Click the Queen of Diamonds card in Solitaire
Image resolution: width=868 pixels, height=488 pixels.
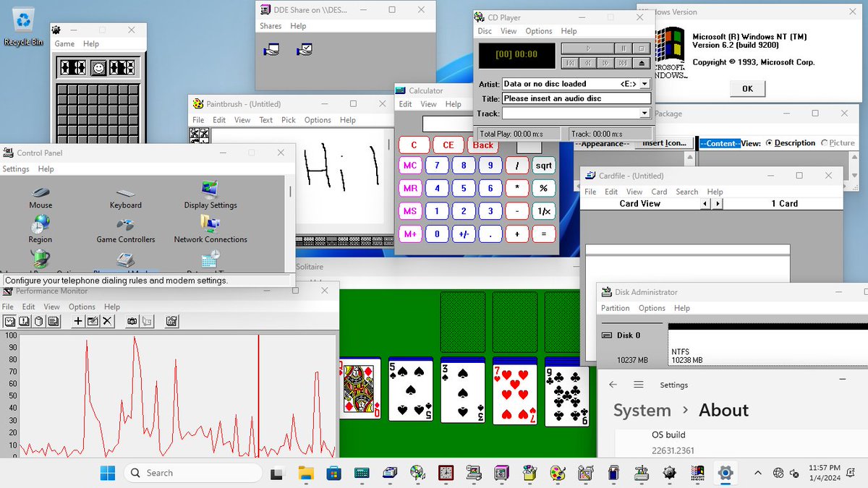tap(359, 389)
